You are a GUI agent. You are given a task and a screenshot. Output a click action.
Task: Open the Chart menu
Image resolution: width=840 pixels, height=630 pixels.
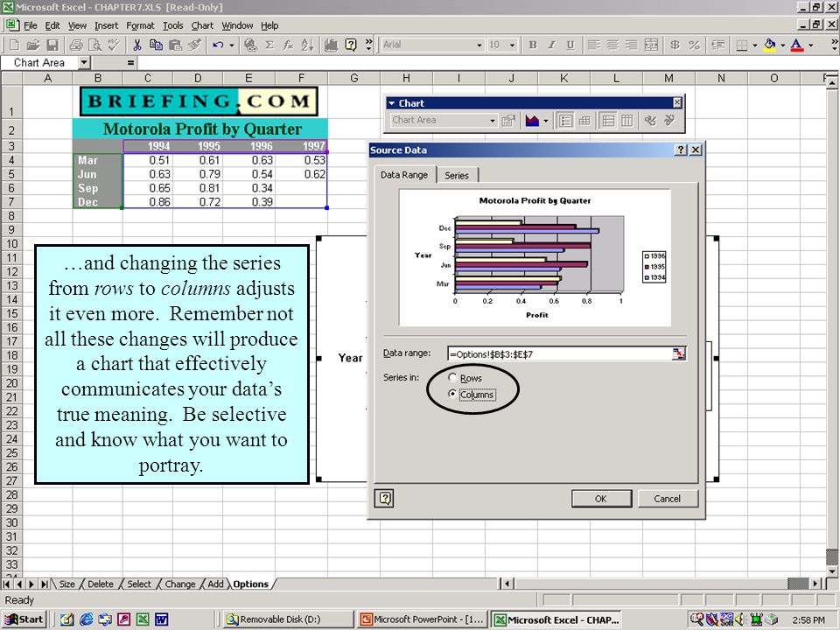pos(202,25)
